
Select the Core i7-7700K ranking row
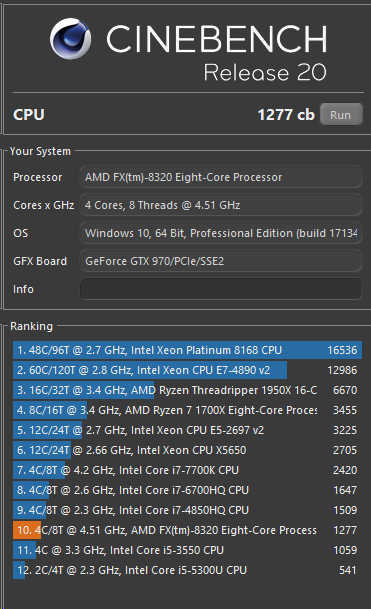[x=187, y=470]
